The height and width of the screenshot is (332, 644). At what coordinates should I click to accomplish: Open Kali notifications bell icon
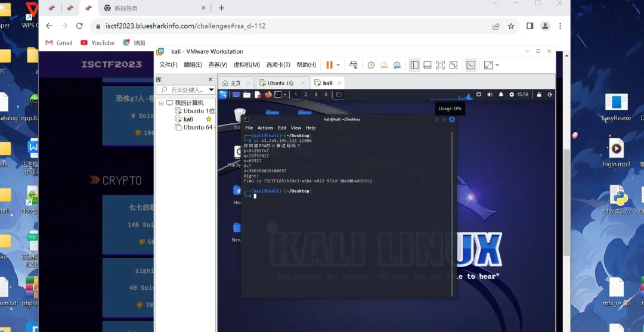pyautogui.click(x=501, y=94)
